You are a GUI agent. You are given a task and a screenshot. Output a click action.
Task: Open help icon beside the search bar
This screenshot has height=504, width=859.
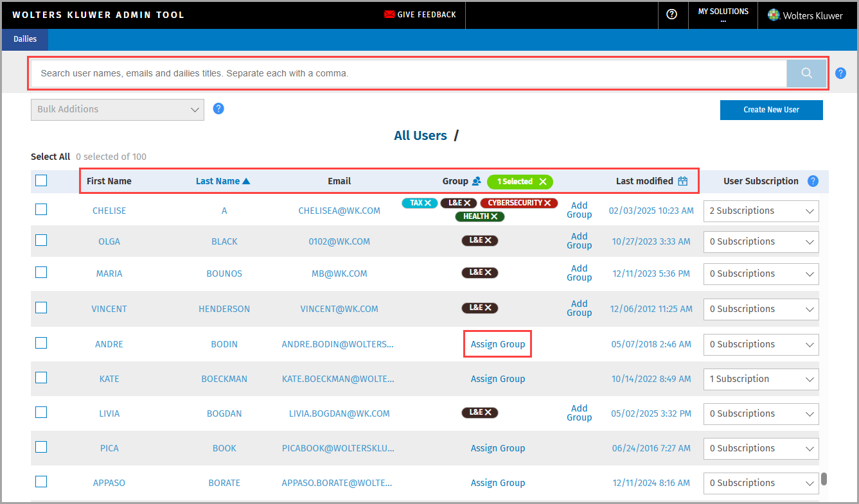point(840,73)
